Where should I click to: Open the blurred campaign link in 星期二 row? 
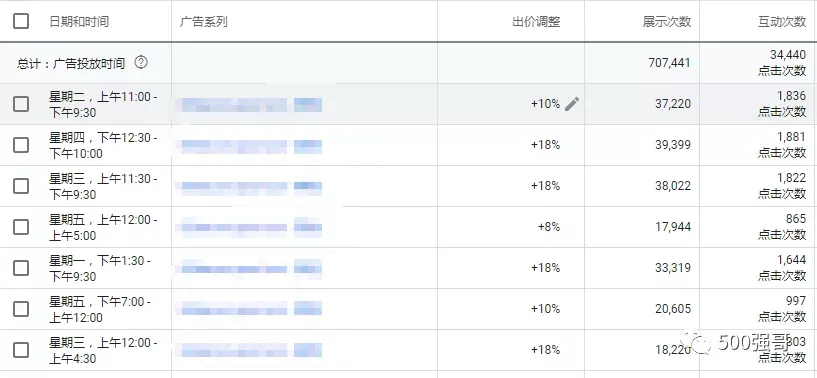pyautogui.click(x=249, y=105)
